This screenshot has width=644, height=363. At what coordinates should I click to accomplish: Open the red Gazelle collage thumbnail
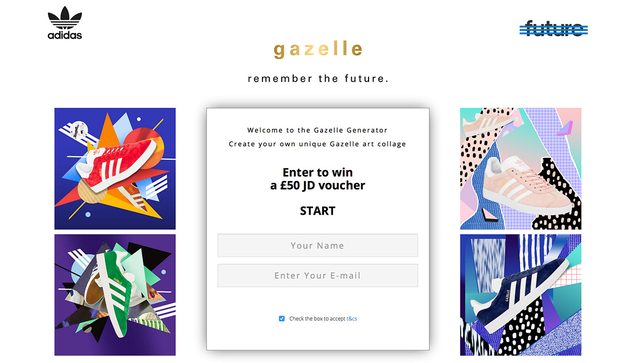click(115, 169)
